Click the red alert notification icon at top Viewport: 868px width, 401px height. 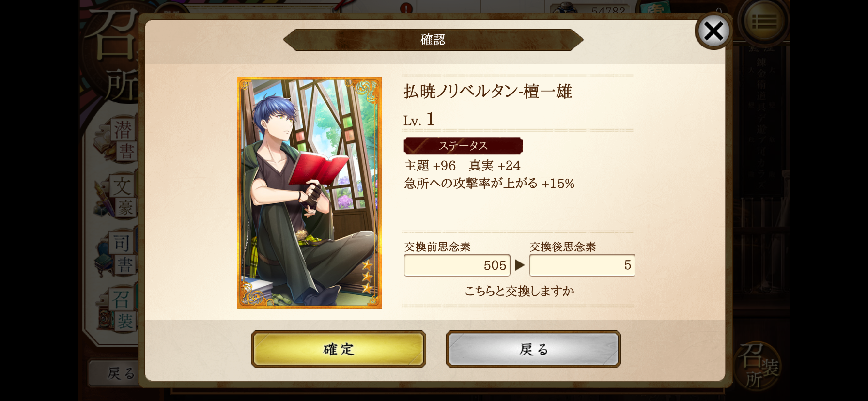406,8
